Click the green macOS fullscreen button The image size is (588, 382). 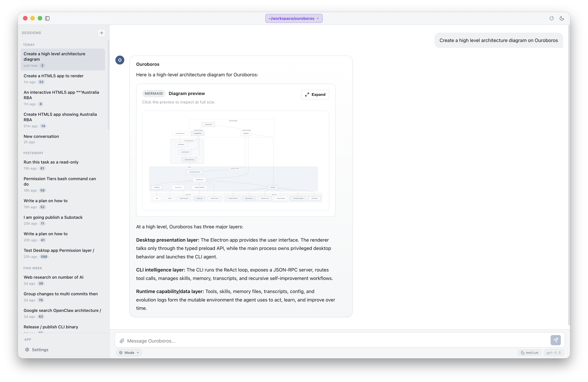(40, 18)
